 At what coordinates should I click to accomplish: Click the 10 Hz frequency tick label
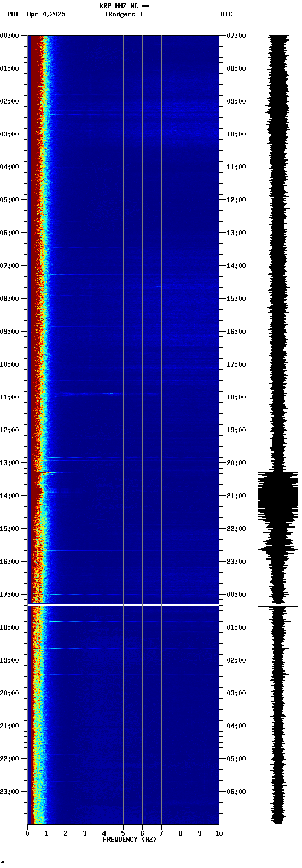pyautogui.click(x=219, y=833)
